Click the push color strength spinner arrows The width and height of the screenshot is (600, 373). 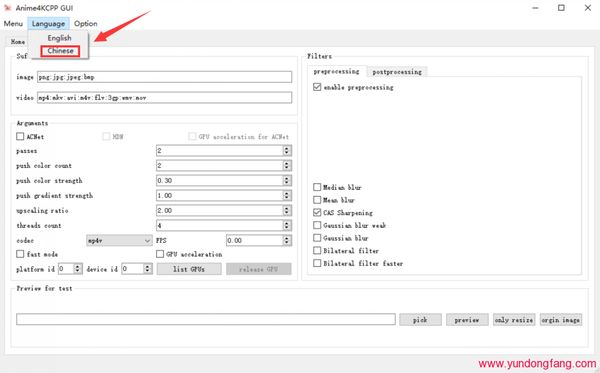(287, 180)
